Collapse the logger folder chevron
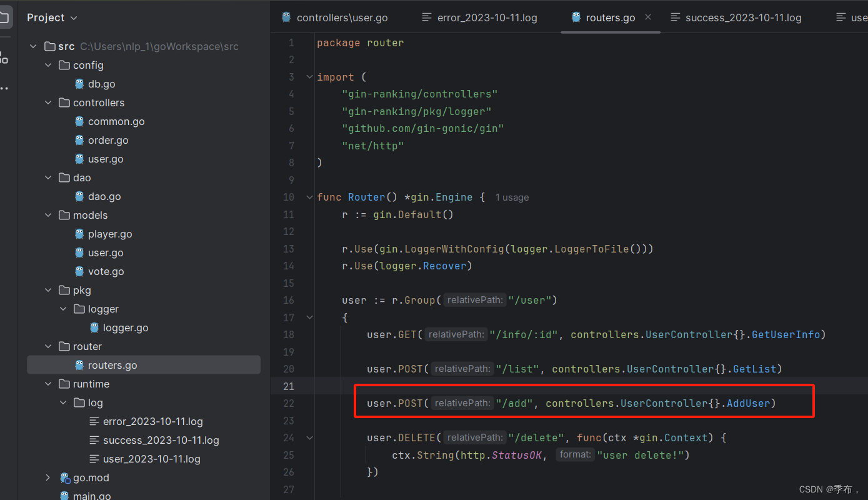 tap(64, 309)
